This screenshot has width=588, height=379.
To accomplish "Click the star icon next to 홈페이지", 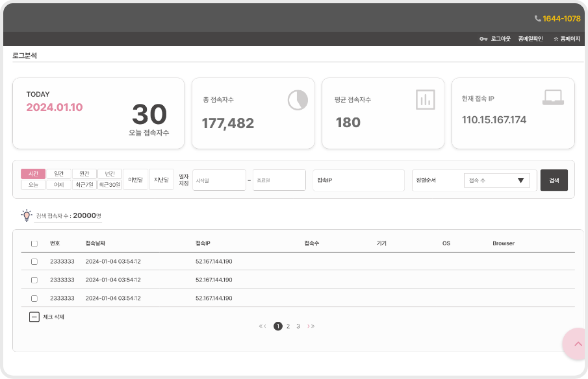I will coord(556,39).
